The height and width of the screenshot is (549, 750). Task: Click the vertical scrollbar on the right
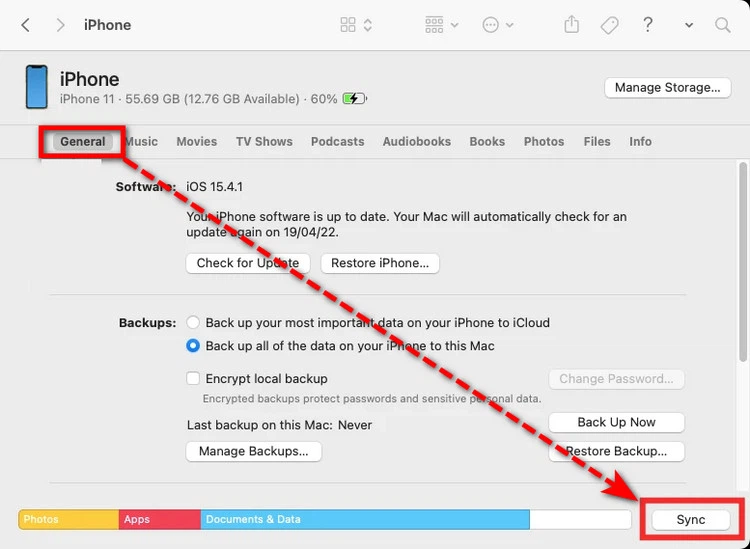pos(742,262)
